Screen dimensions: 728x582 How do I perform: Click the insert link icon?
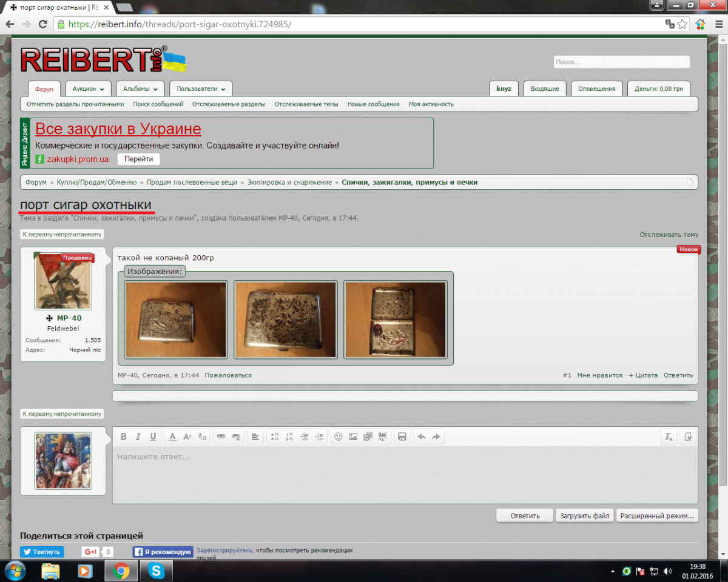pyautogui.click(x=221, y=436)
